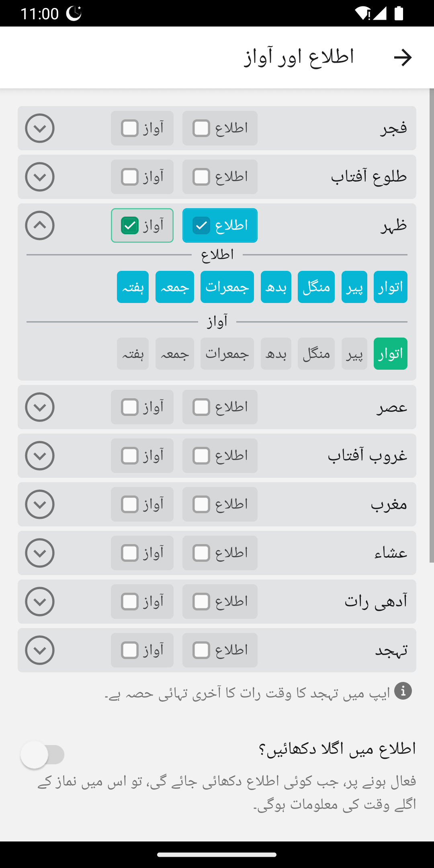Viewport: 434px width, 868px height.
Task: Toggle the اطلاع میں اگلا دکھائیں switch
Action: tap(43, 755)
